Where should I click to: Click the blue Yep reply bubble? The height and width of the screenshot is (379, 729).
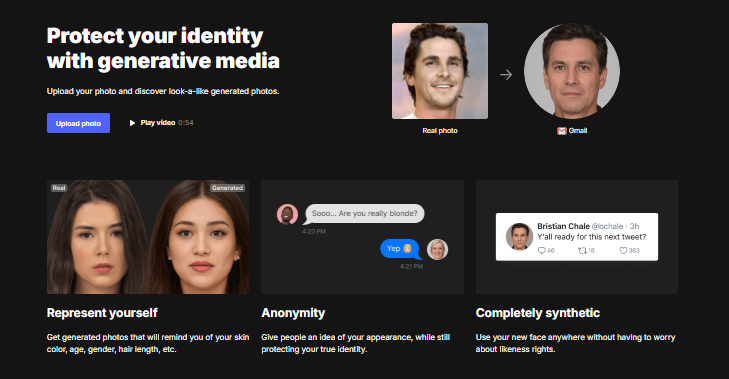coord(400,249)
